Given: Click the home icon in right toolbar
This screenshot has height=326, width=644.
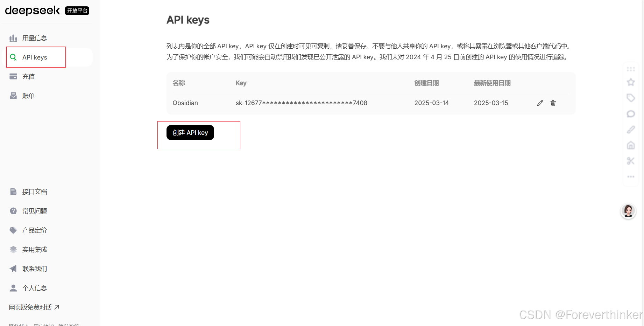Looking at the screenshot, I should coord(631,145).
